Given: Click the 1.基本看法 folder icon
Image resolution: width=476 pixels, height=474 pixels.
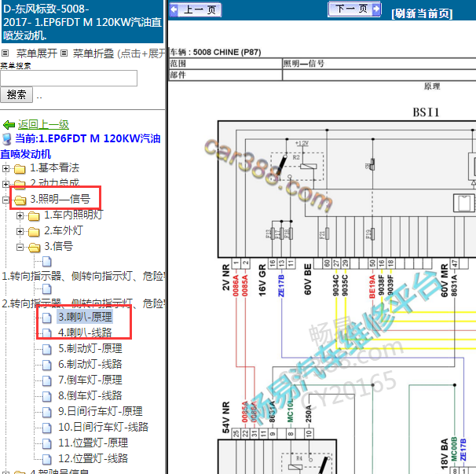Looking at the screenshot, I should (x=20, y=169).
